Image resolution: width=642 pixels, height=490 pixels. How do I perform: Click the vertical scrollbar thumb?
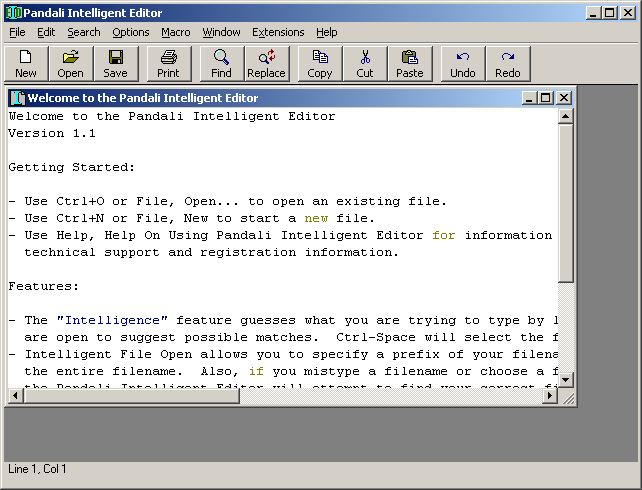point(565,203)
